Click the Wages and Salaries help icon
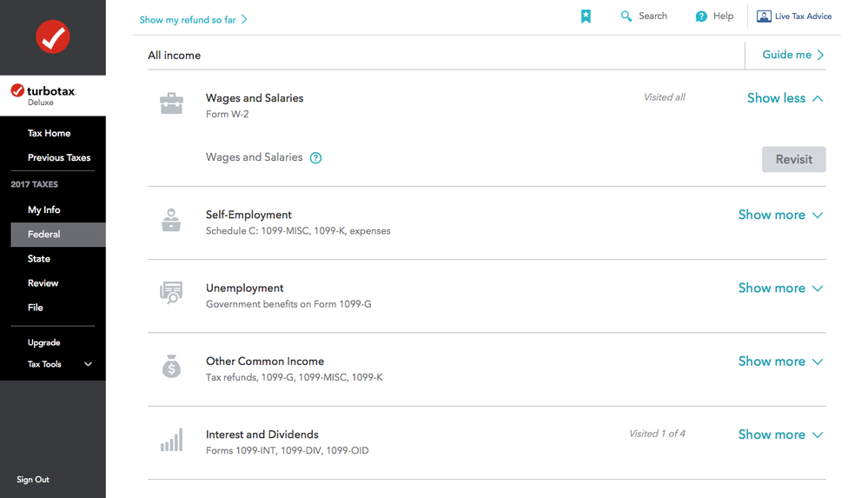Viewport: 868px width, 498px height. point(315,158)
